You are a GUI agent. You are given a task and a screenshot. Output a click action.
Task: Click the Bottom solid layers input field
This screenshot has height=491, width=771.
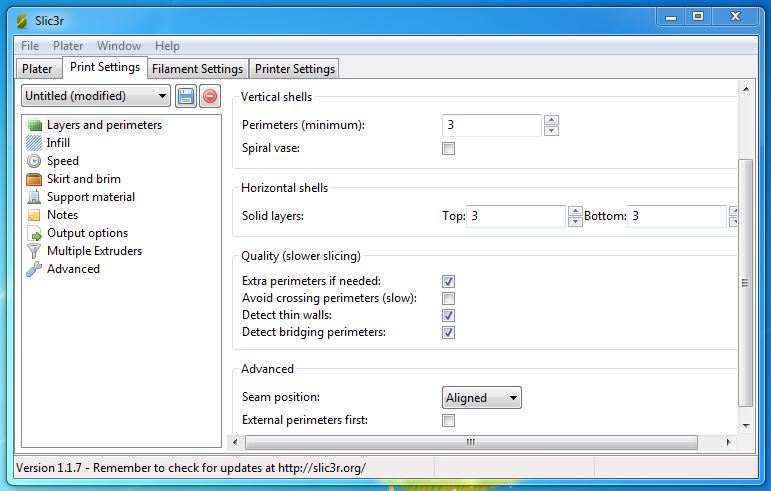click(677, 216)
